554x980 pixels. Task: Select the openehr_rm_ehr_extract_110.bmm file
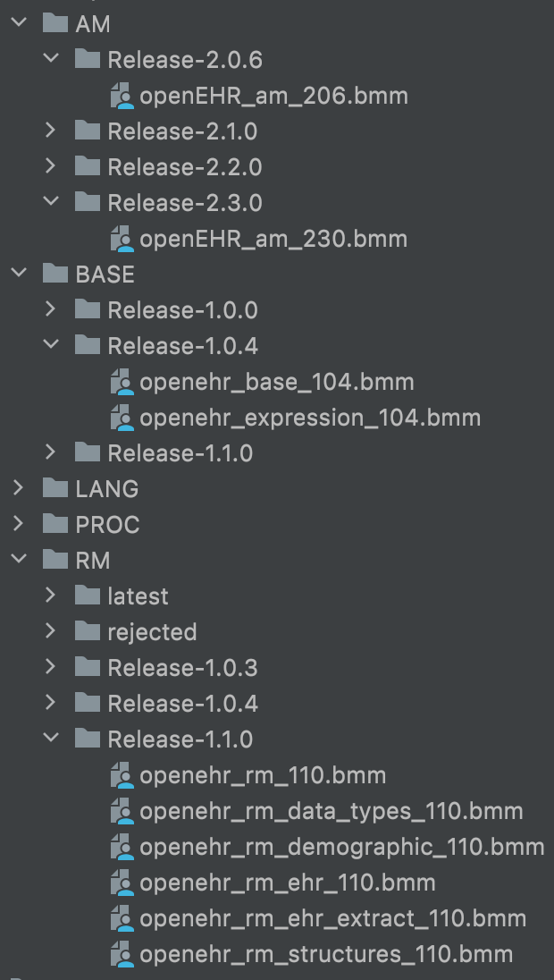332,918
